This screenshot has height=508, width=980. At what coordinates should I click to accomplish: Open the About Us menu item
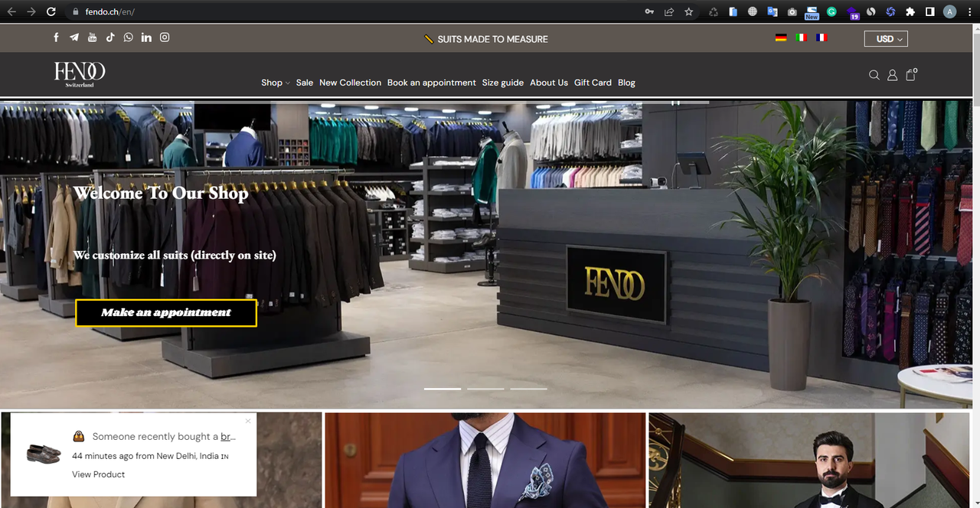[x=549, y=83]
